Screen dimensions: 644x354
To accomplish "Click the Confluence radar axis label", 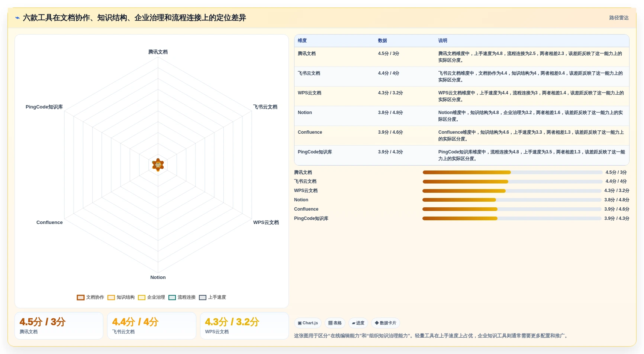I will [x=49, y=223].
